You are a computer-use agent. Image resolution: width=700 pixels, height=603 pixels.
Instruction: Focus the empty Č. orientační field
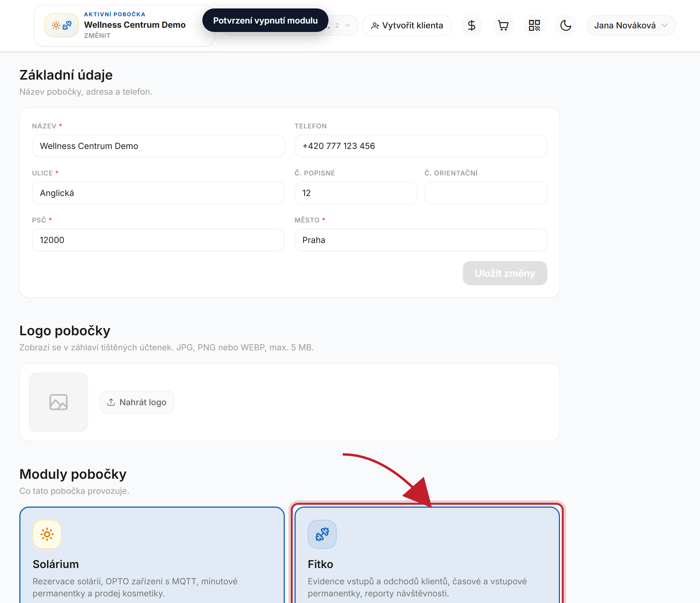[486, 193]
